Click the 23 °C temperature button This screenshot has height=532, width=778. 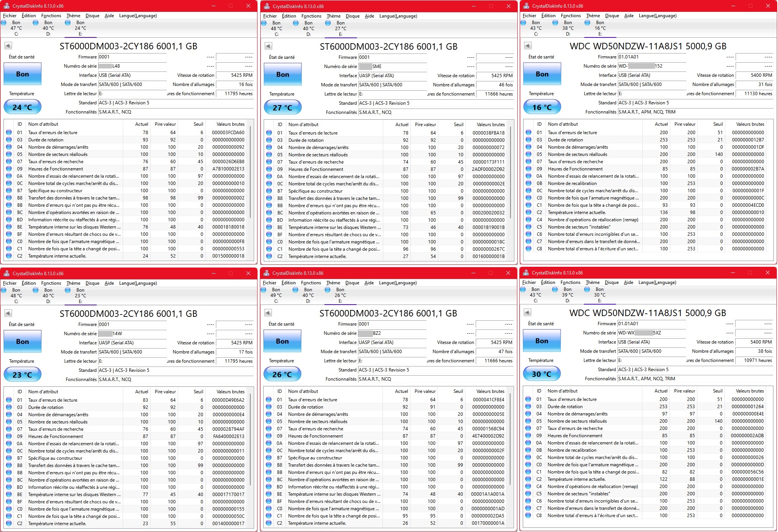(x=22, y=375)
